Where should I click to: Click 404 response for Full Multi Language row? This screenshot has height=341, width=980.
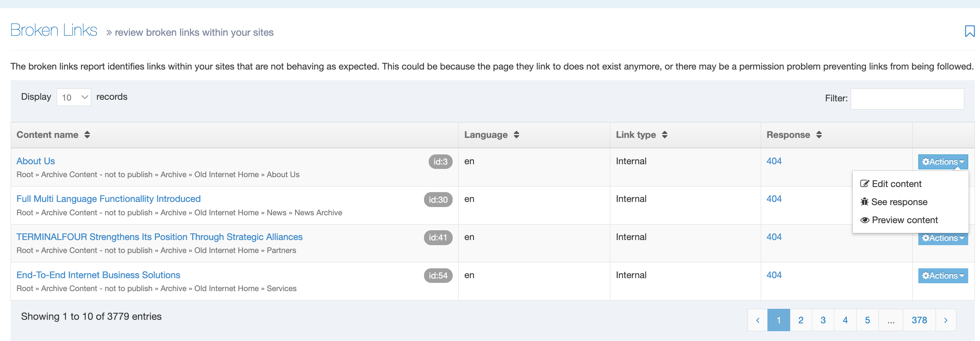(x=774, y=199)
